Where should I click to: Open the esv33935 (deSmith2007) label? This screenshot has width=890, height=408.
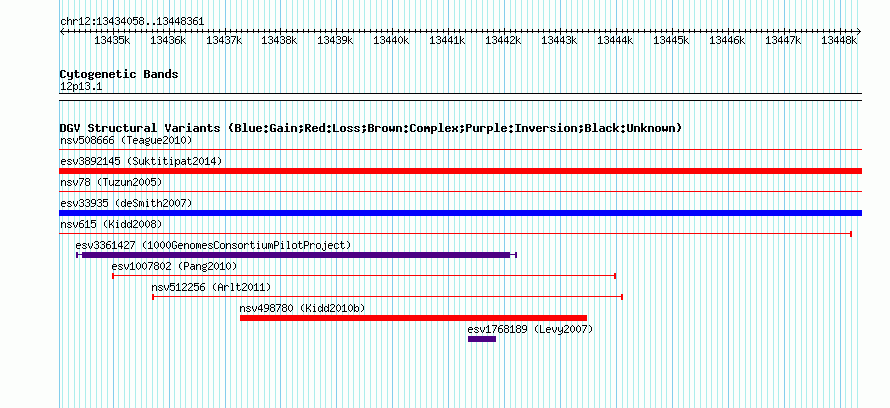[x=126, y=203]
